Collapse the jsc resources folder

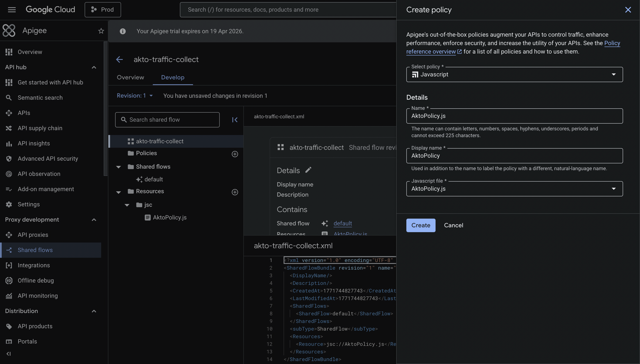coord(127,205)
